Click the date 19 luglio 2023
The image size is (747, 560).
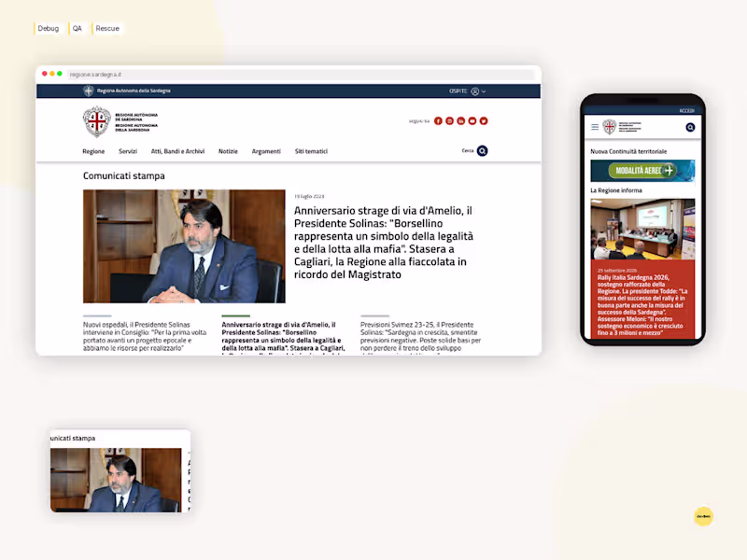(x=309, y=196)
